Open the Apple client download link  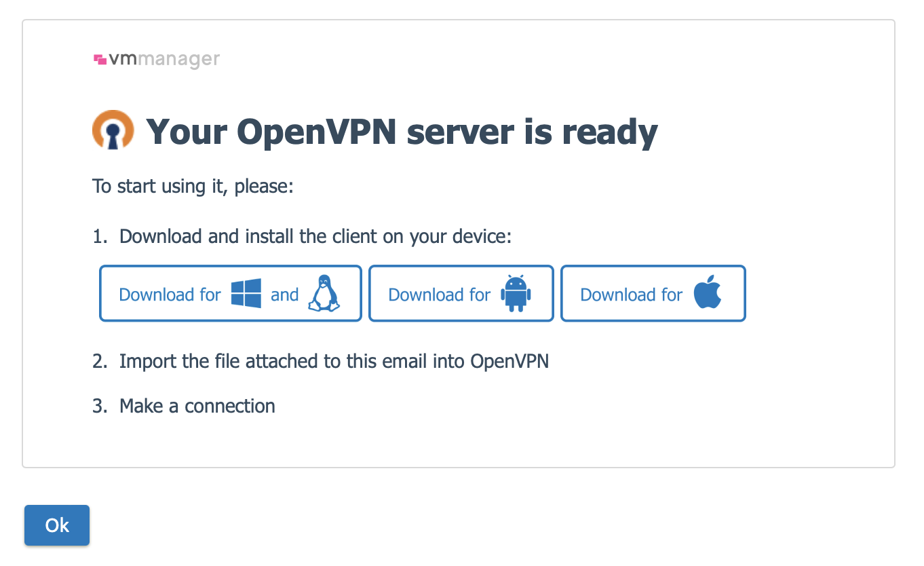(x=653, y=293)
